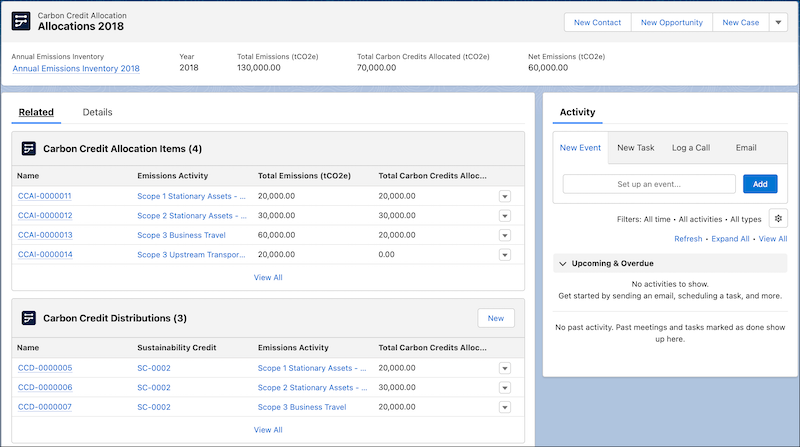The image size is (800, 447).
Task: Click New in Carbon Credit Distributions
Action: [x=495, y=318]
